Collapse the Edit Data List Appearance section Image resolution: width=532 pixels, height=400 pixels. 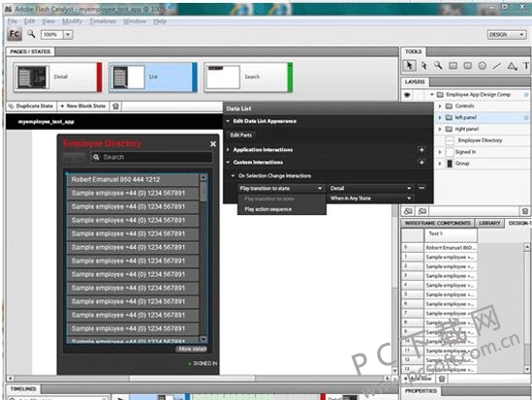[x=228, y=121]
